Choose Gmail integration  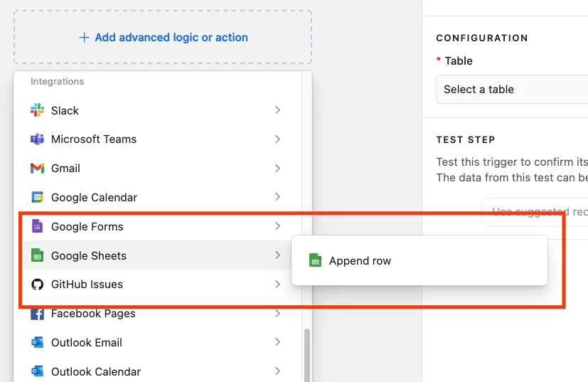[158, 168]
